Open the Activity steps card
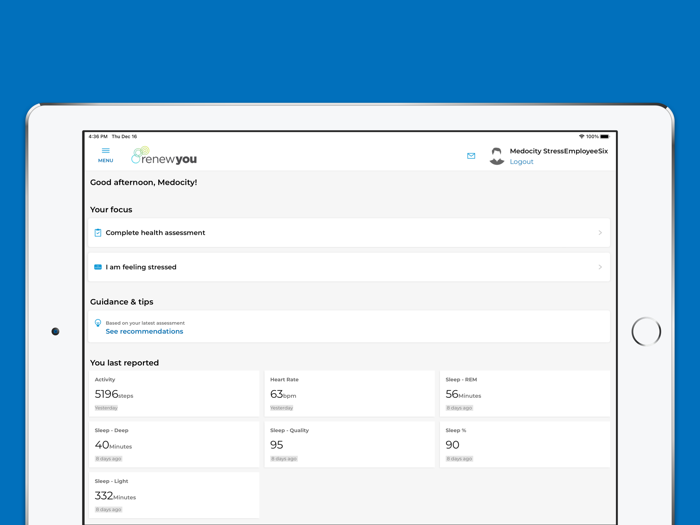The height and width of the screenshot is (525, 700). (x=174, y=393)
